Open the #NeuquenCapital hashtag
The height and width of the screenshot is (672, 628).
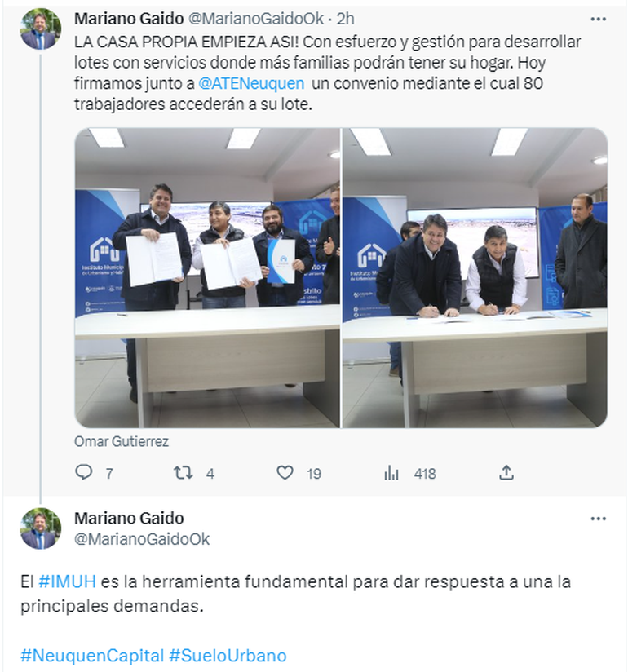[92, 656]
